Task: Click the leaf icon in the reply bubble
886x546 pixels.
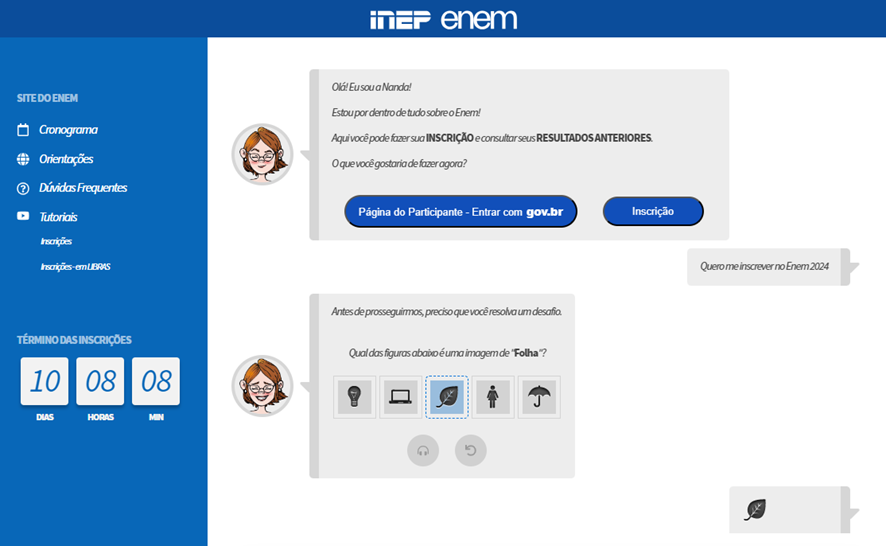Action: click(x=755, y=509)
